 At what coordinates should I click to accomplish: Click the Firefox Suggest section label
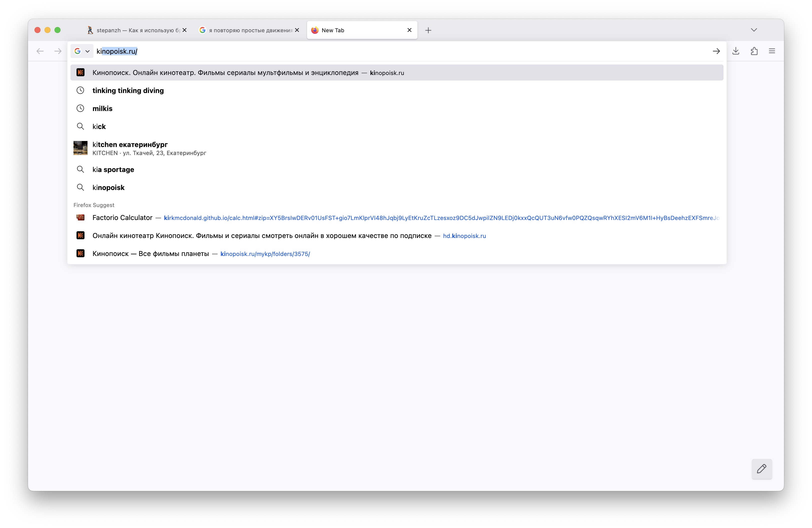point(94,205)
